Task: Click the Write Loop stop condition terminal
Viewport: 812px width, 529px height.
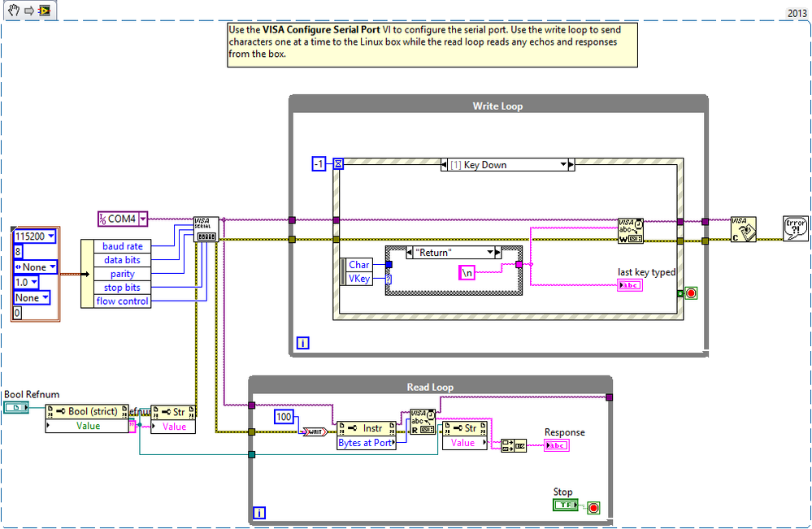Action: click(x=691, y=293)
